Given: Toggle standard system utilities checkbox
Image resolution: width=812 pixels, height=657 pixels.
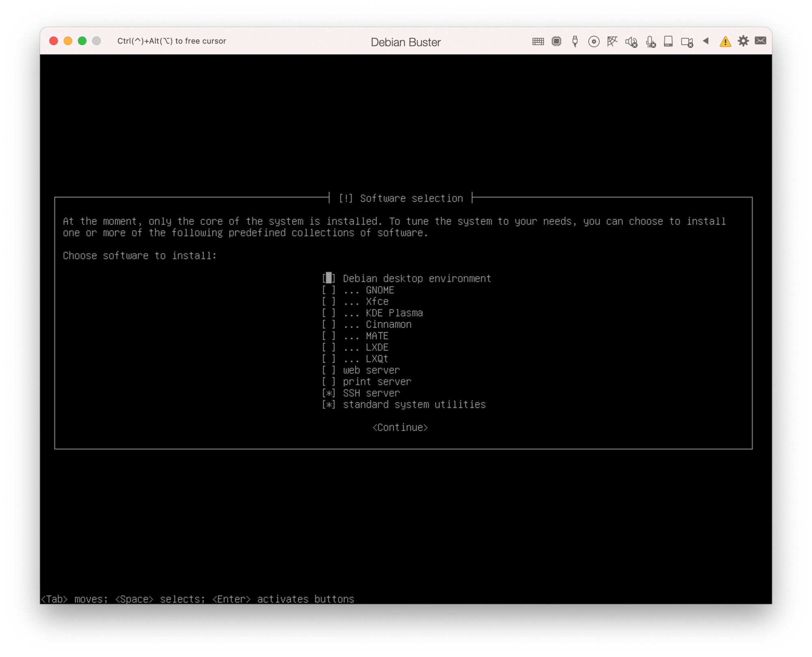Looking at the screenshot, I should point(329,405).
